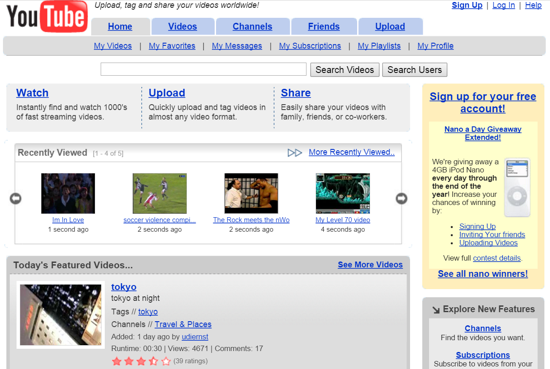Screen dimensions: 550x369
Task: Open the tokyo featured video thumbnail
Action: (x=61, y=315)
